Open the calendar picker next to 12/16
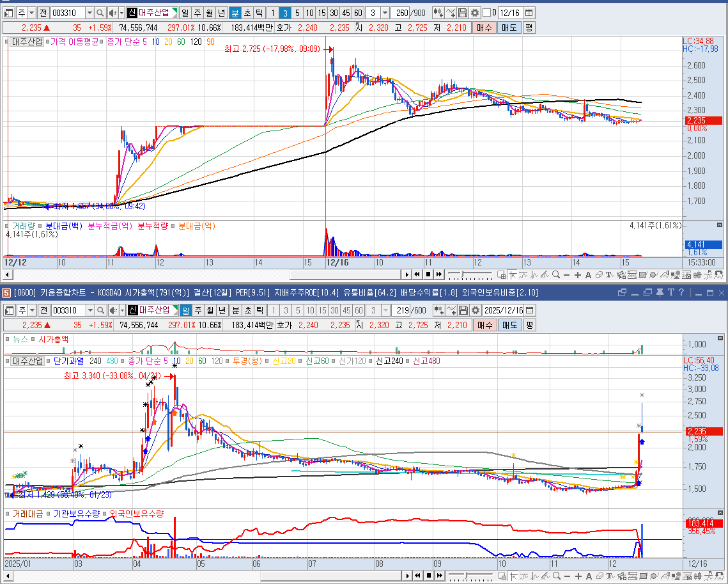This screenshot has height=584, width=728. click(529, 13)
